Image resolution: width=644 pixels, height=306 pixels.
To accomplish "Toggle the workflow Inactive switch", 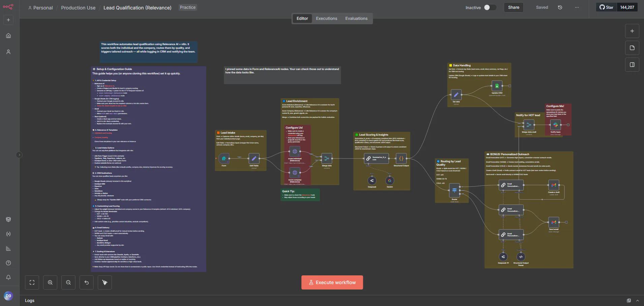I will pos(490,7).
